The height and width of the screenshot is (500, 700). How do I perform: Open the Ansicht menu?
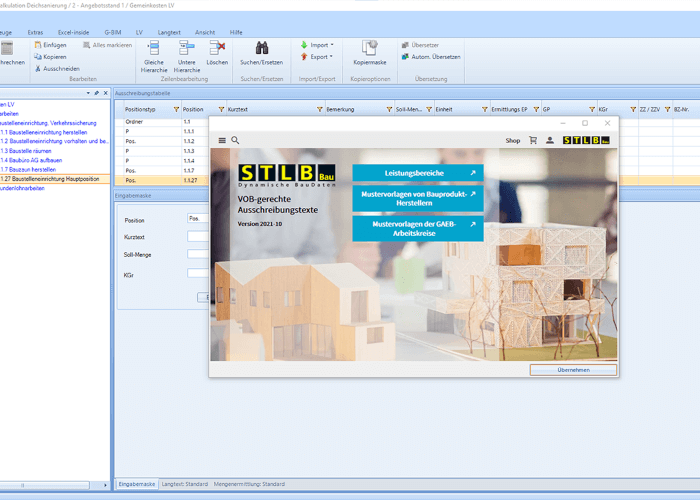coord(205,33)
